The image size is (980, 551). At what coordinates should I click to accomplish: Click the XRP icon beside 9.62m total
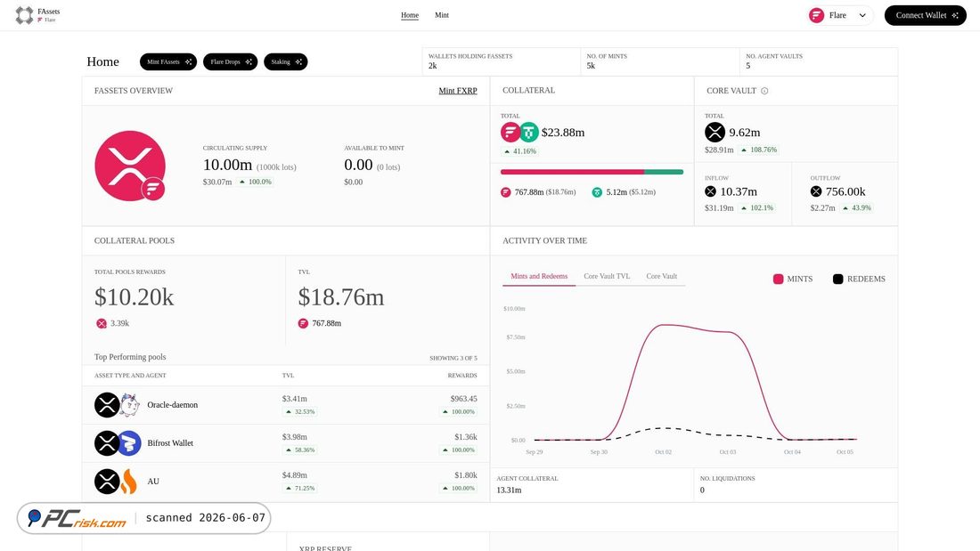[715, 133]
